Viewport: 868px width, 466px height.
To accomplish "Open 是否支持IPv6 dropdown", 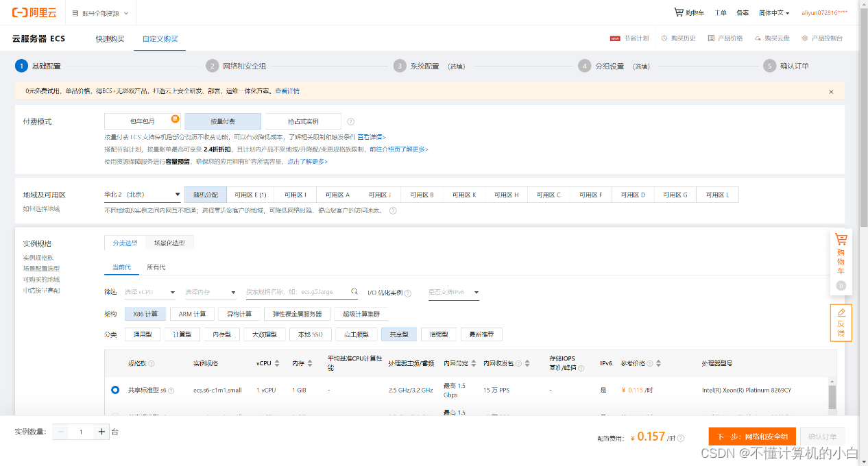I will pyautogui.click(x=454, y=293).
